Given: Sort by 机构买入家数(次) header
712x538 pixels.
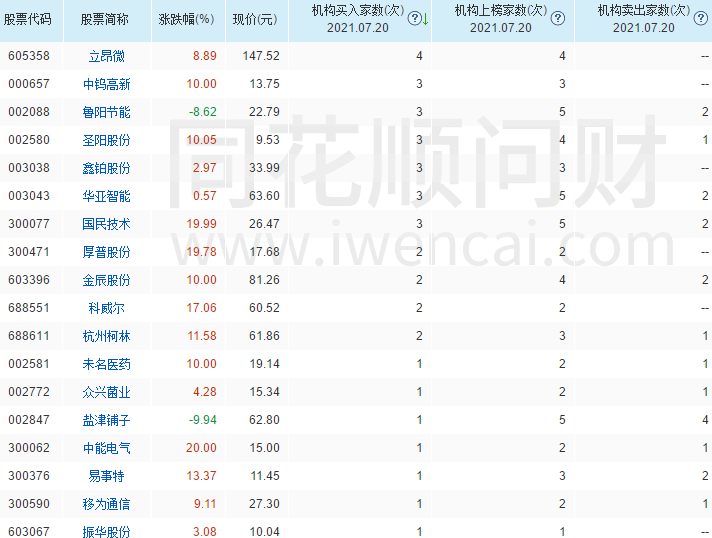Looking at the screenshot, I should (358, 10).
